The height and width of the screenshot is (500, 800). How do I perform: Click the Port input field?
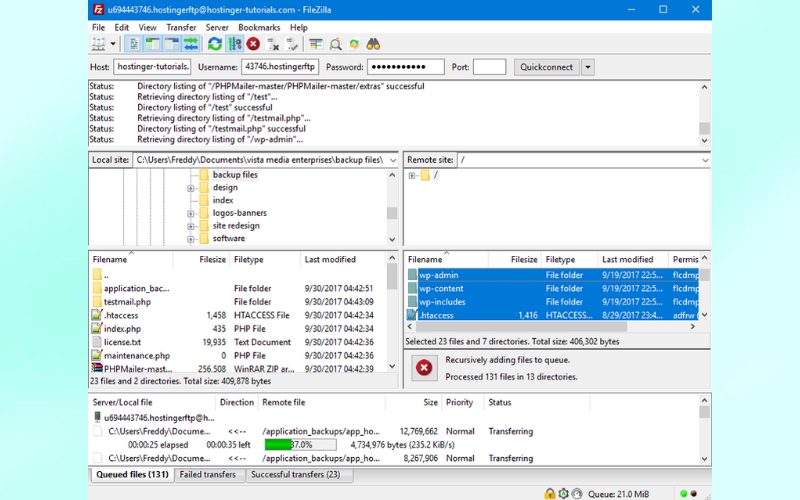click(x=489, y=67)
